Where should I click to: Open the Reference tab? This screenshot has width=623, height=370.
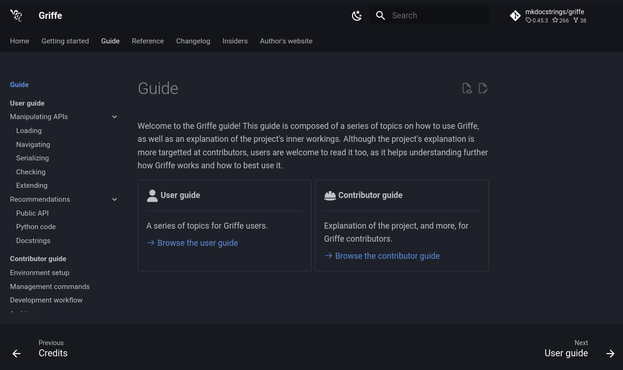click(147, 41)
